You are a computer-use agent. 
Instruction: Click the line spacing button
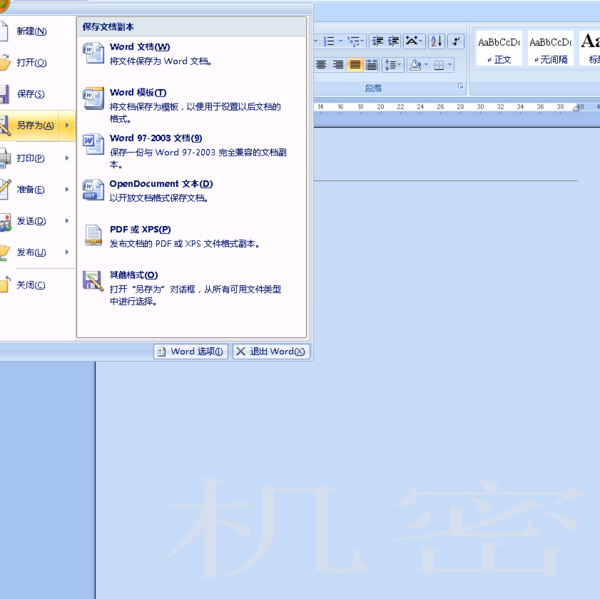[x=390, y=65]
